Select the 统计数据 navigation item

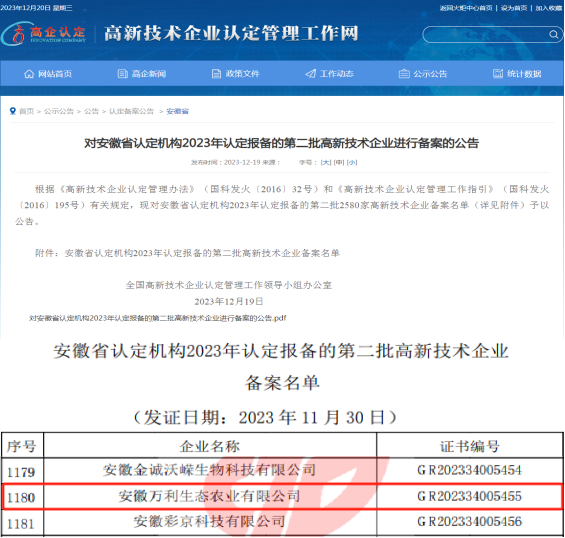point(517,74)
